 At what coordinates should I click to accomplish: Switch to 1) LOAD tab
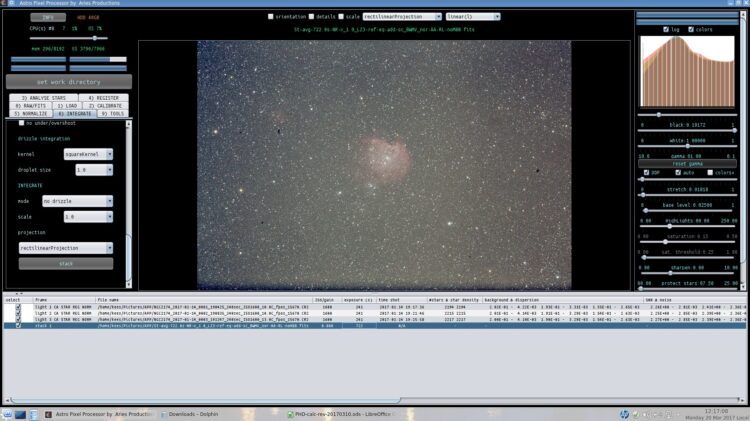point(67,106)
